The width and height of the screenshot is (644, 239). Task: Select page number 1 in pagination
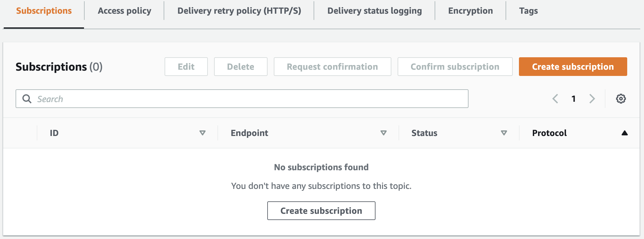click(573, 99)
